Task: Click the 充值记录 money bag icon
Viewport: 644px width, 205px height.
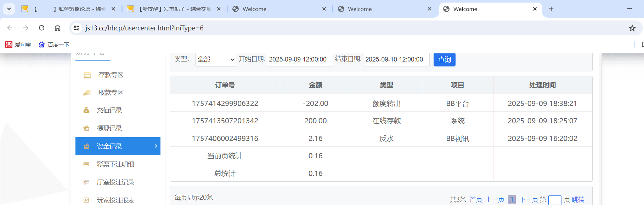Action: click(x=86, y=110)
